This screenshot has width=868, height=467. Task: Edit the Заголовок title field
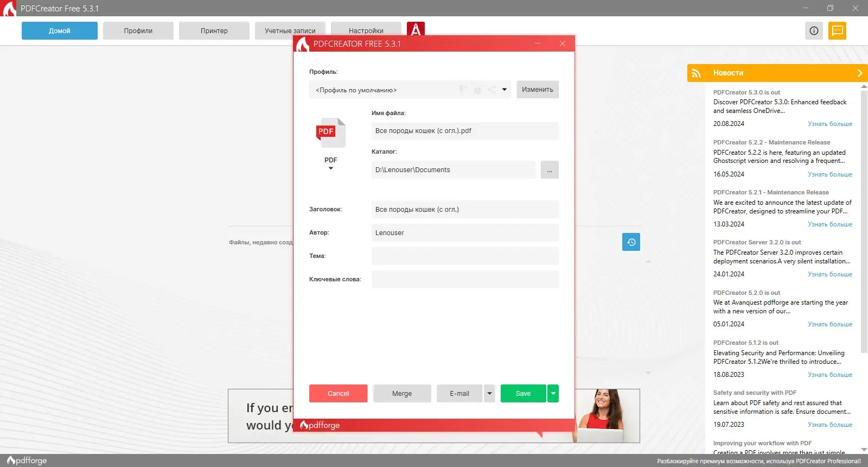(465, 210)
